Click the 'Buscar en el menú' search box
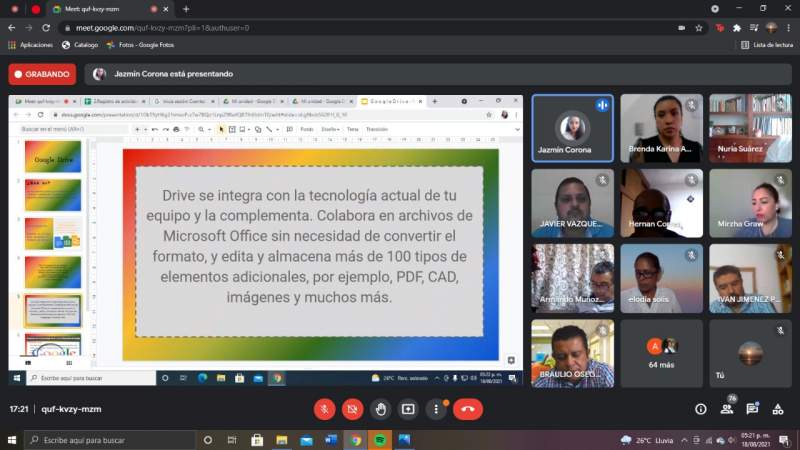 pyautogui.click(x=71, y=129)
